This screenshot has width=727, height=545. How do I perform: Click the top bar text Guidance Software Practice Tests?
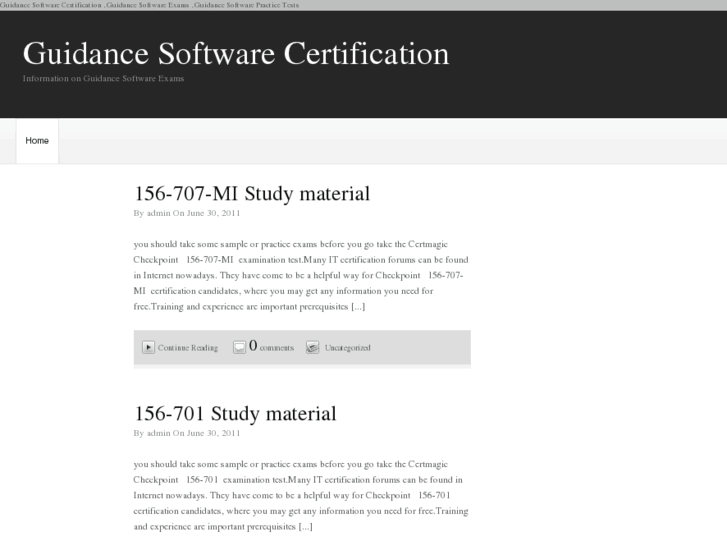[247, 5]
